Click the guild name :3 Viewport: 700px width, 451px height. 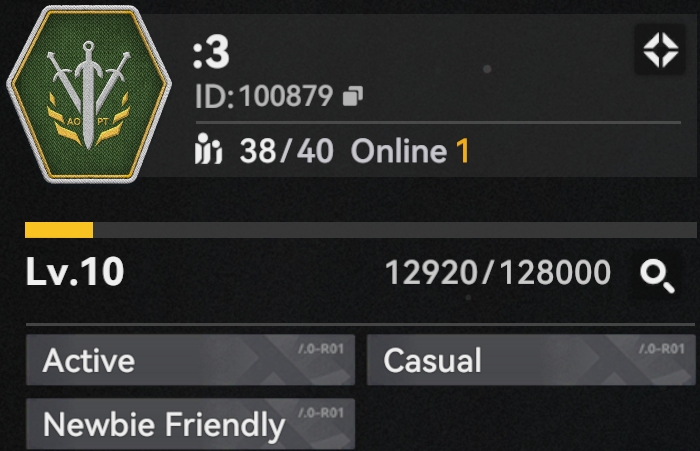tap(212, 53)
